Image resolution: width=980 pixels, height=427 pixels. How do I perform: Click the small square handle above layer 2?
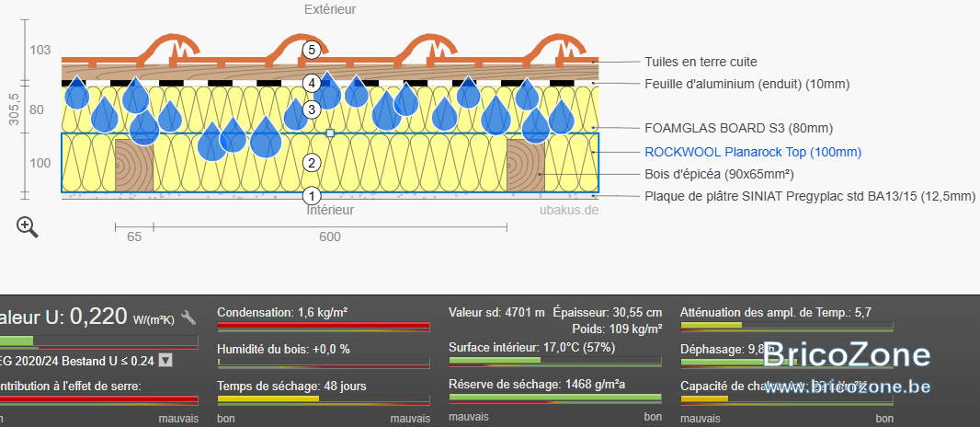pos(330,133)
